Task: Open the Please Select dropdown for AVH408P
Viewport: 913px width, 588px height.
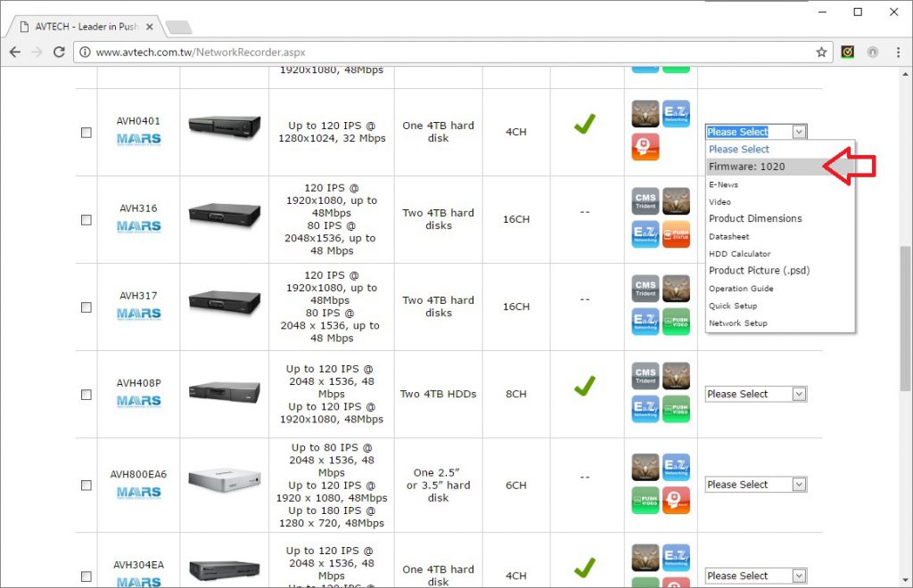Action: [755, 394]
